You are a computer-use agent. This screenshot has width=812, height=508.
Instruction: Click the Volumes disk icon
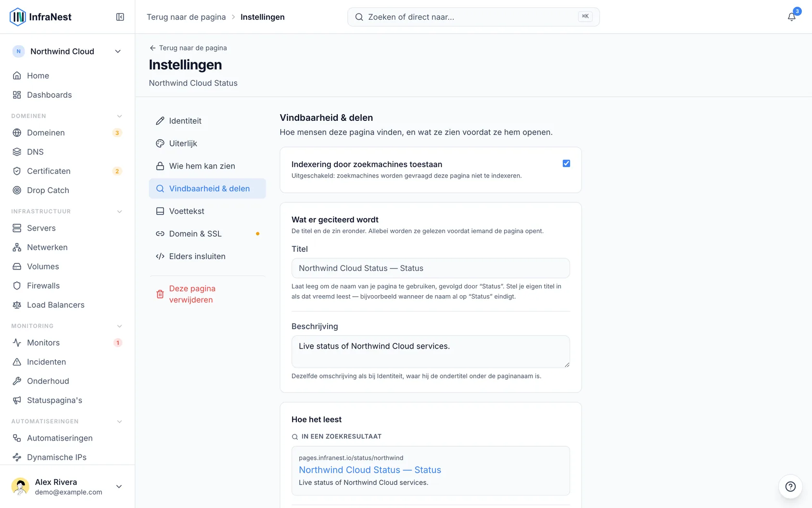(17, 266)
